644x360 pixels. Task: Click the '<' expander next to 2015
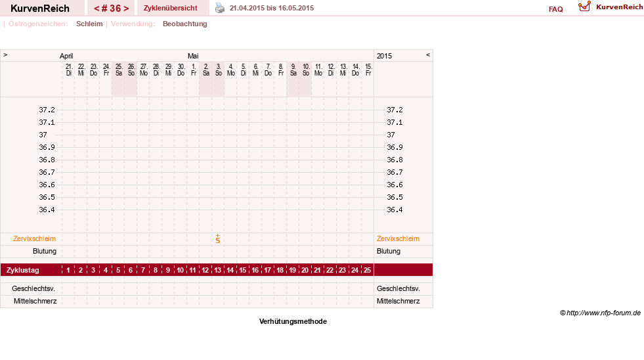(x=428, y=55)
